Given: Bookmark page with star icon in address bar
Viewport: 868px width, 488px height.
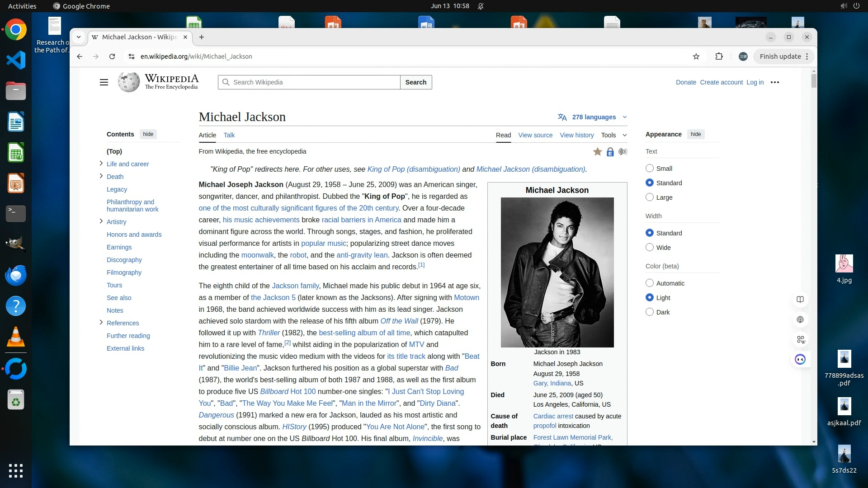Looking at the screenshot, I should [696, 56].
